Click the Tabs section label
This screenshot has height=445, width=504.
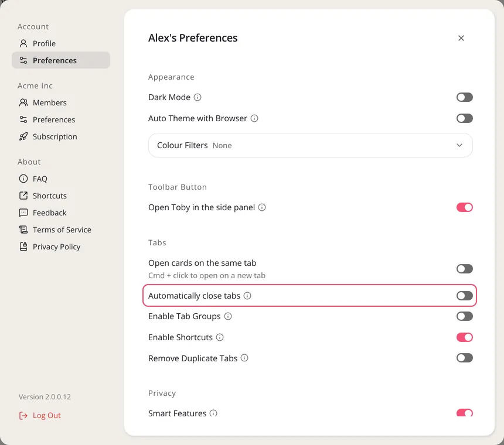157,242
